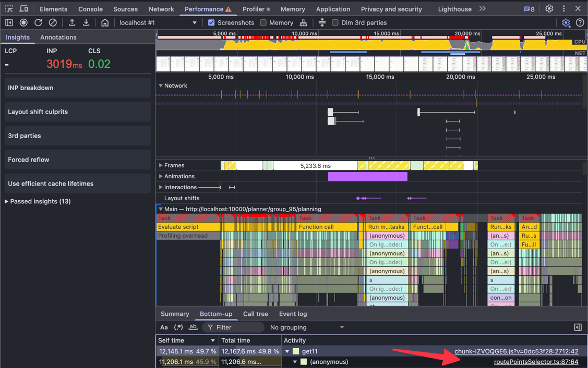Uncheck the Screenshots checkbox
588x368 pixels.
(x=211, y=22)
